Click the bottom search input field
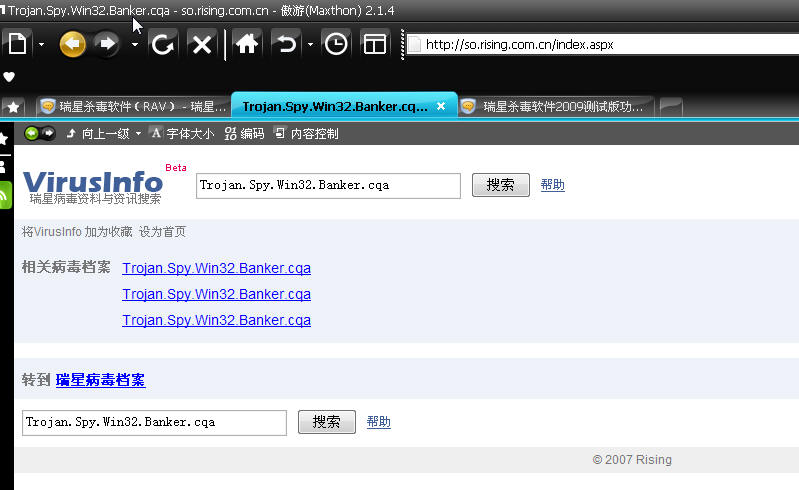 click(154, 423)
